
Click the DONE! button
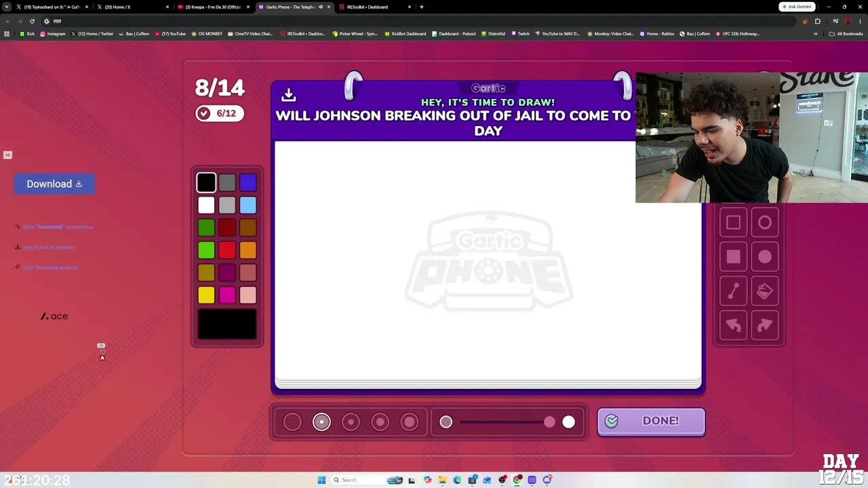point(651,421)
